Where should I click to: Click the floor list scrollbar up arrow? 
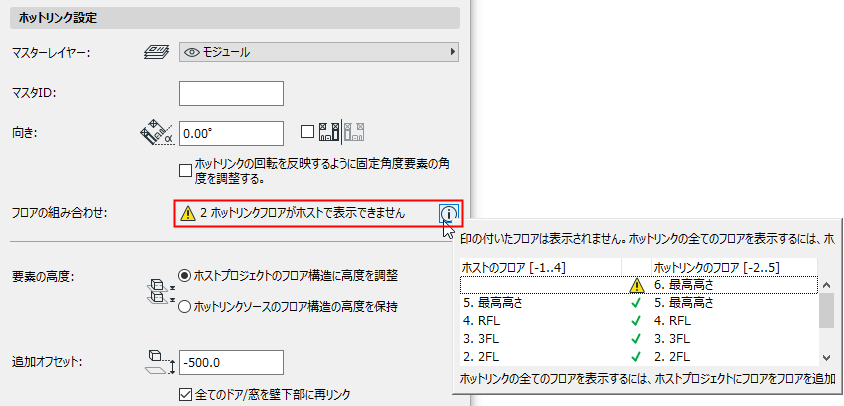[x=827, y=285]
